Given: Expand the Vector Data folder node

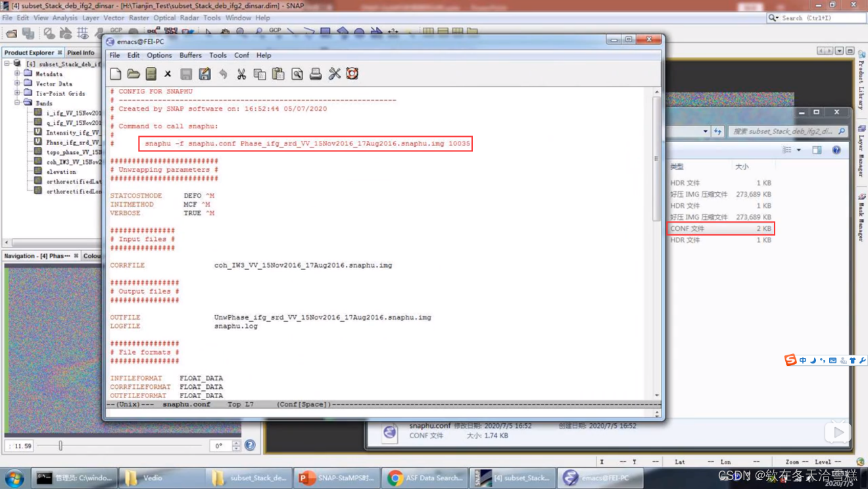Looking at the screenshot, I should (17, 84).
